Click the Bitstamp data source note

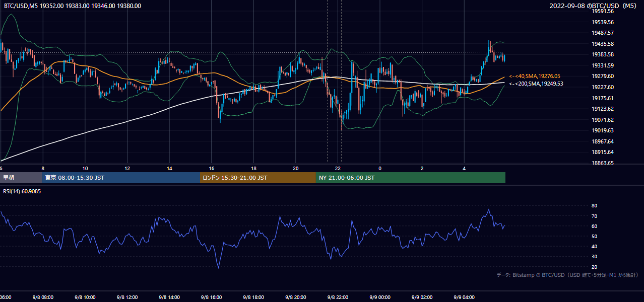567,275
